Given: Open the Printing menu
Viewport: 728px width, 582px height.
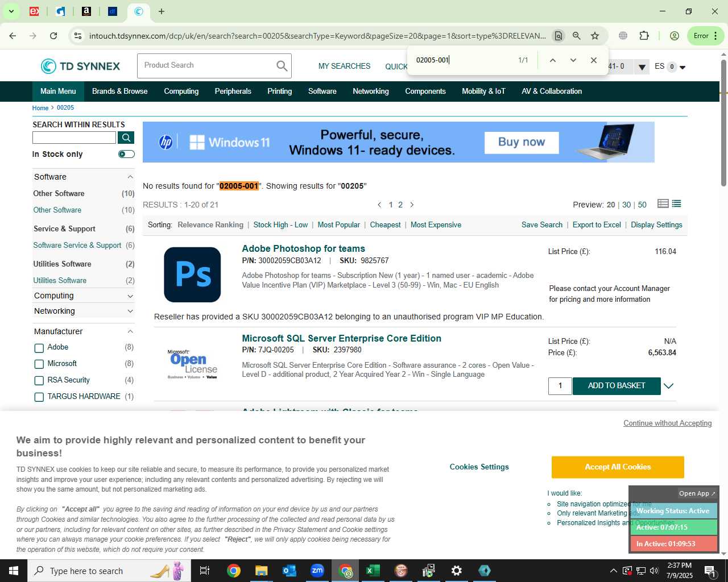Looking at the screenshot, I should [x=280, y=91].
